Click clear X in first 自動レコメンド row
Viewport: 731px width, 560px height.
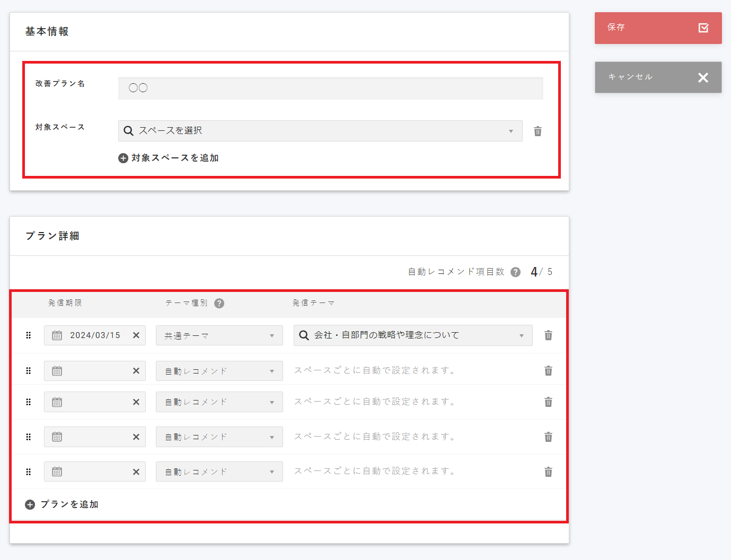pos(136,371)
